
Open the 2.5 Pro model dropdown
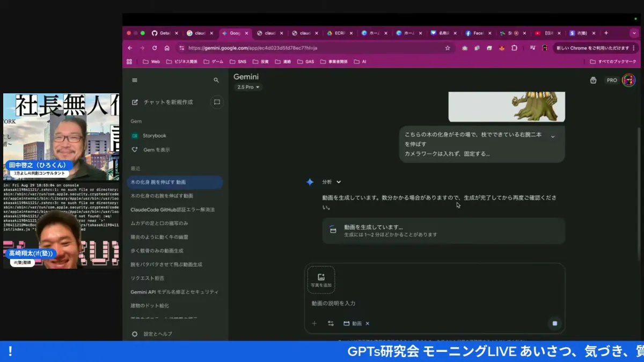(x=248, y=87)
